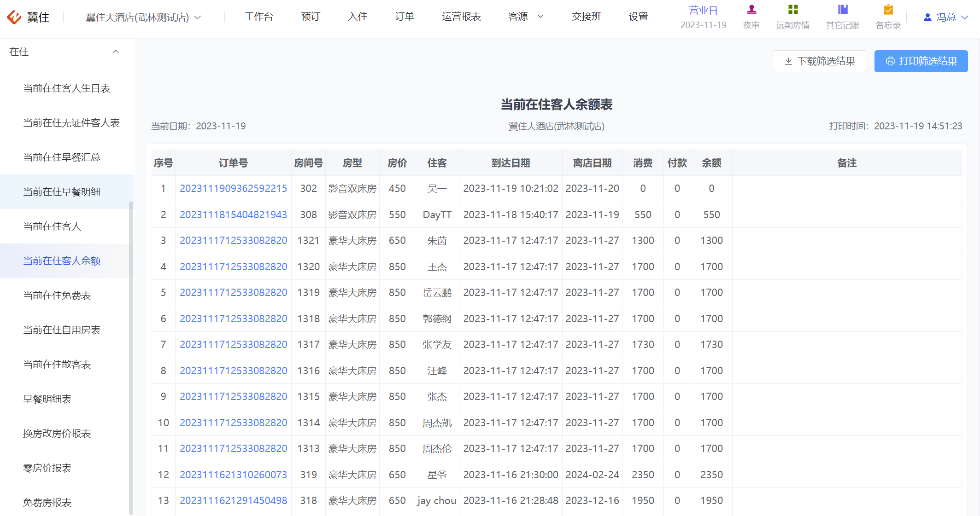The image size is (980, 516).
Task: Click the 翼住 logo icon
Action: [14, 17]
